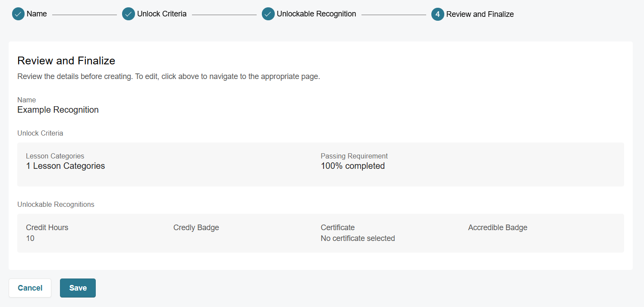Click the Unlock Criteria section label

[40, 133]
